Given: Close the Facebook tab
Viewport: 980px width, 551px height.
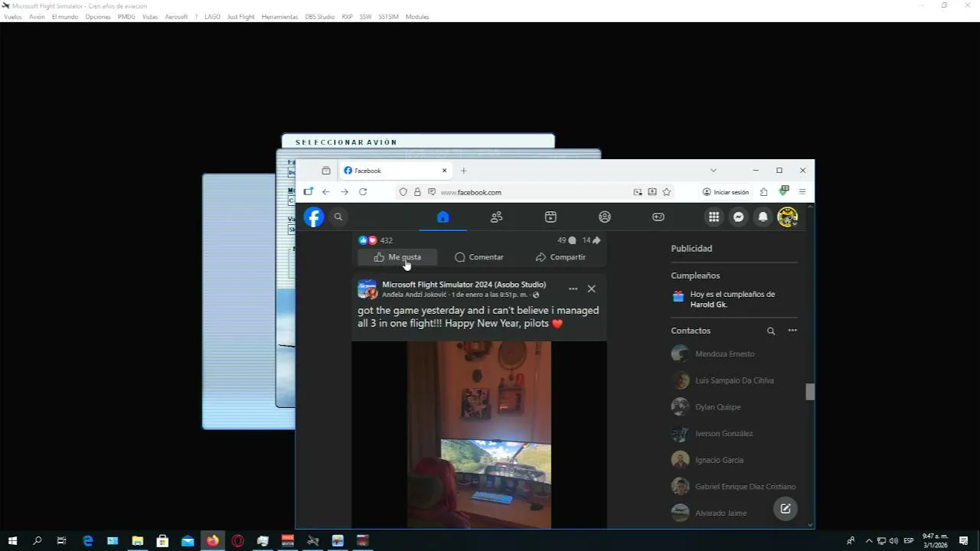Looking at the screenshot, I should pos(444,171).
